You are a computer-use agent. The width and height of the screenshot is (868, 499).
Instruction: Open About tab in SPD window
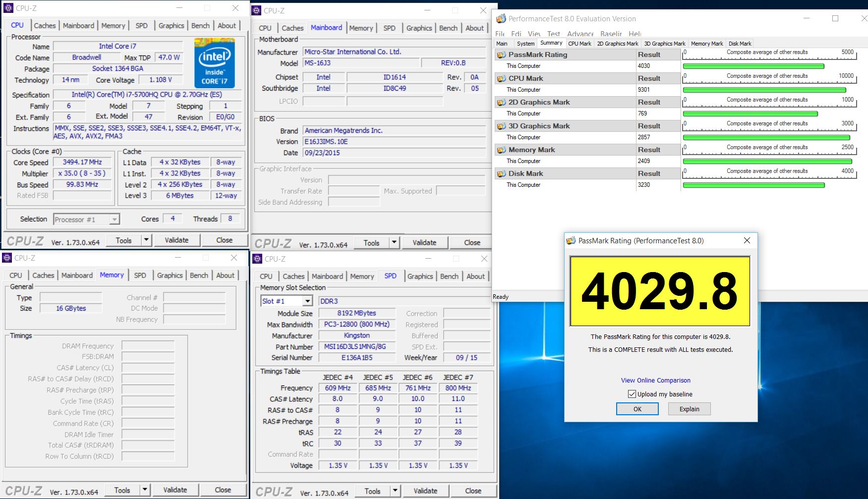pyautogui.click(x=475, y=276)
